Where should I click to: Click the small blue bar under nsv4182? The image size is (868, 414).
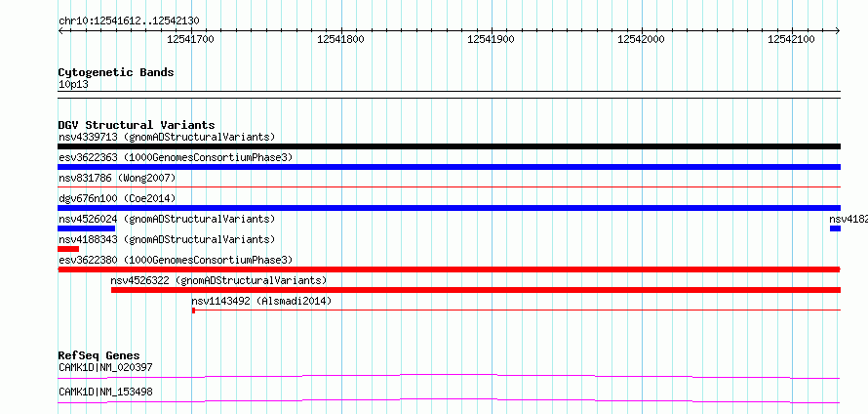click(x=836, y=228)
